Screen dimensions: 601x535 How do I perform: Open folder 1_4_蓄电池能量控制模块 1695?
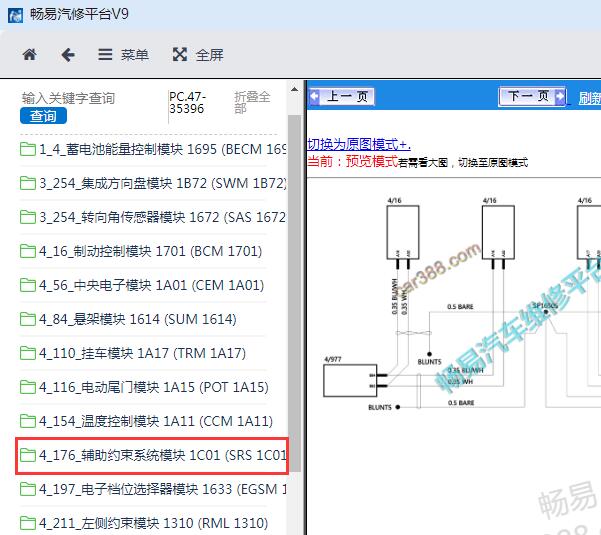(x=153, y=149)
